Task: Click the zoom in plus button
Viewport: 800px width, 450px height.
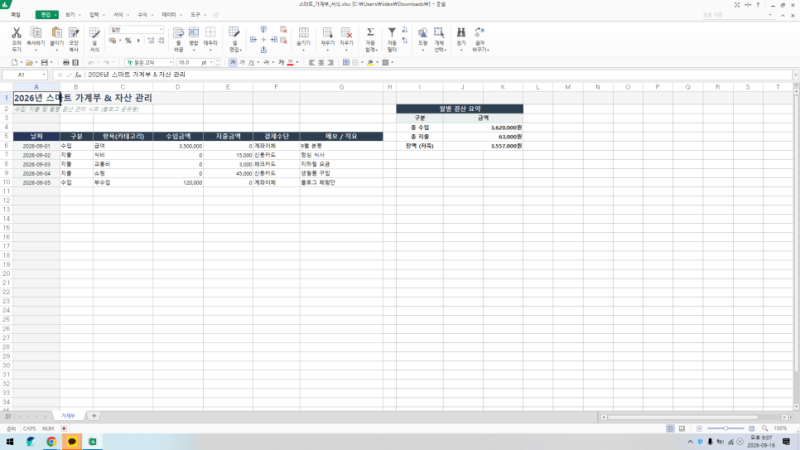Action: pos(752,429)
